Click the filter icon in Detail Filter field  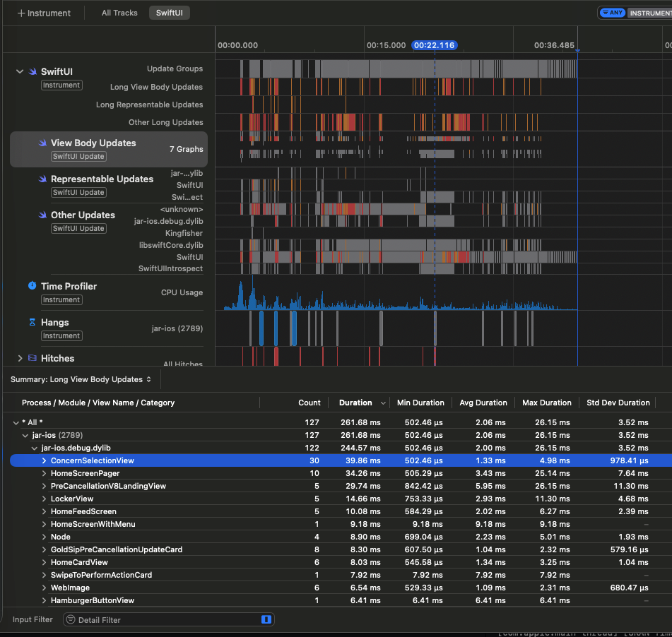(71, 619)
